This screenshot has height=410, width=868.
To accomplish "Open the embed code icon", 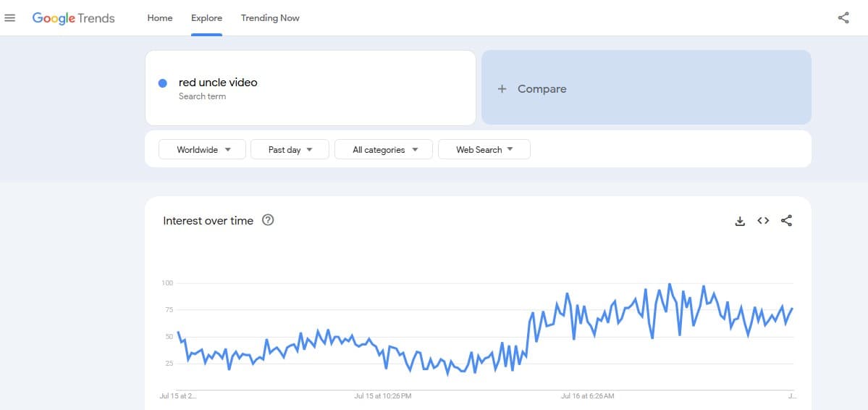I will pos(763,221).
